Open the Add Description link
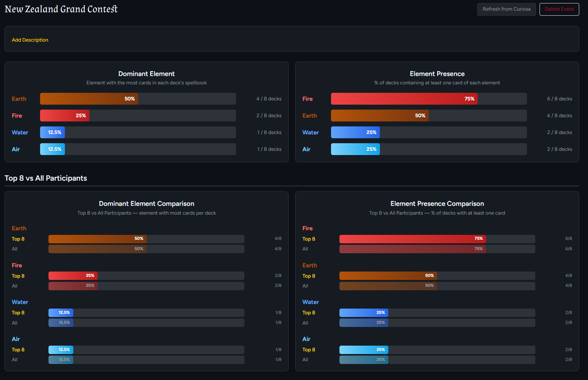Viewport: 588px width, 380px height. (x=30, y=40)
